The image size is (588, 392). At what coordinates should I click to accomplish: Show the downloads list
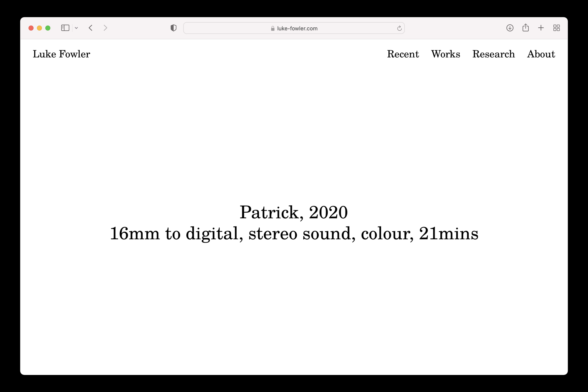(510, 28)
